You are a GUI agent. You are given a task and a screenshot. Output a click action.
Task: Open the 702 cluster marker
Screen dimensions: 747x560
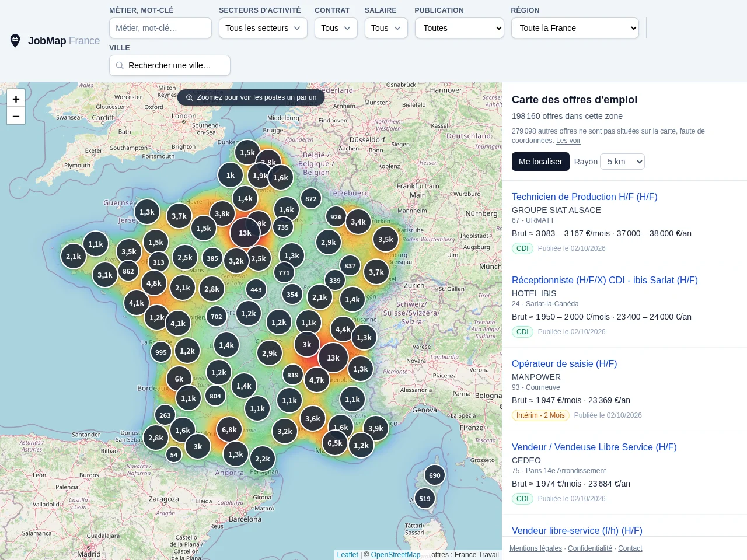(x=217, y=317)
